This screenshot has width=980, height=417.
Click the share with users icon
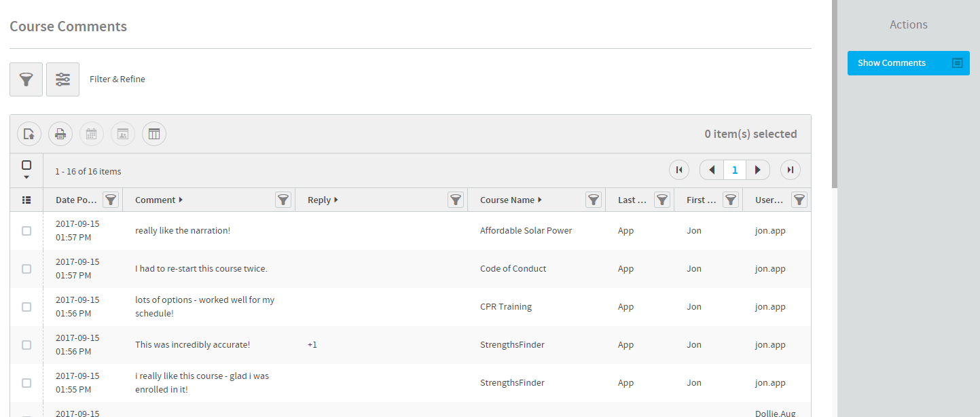pos(123,134)
